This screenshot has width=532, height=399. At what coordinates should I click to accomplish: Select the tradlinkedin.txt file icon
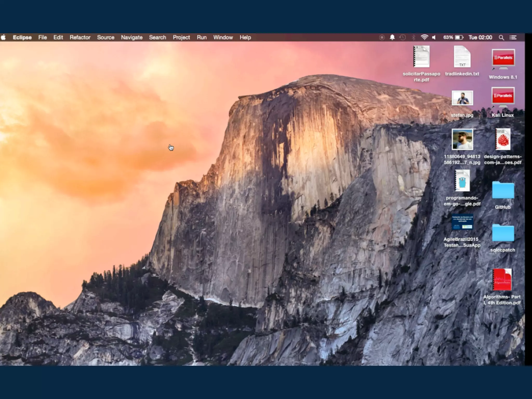[x=462, y=57]
